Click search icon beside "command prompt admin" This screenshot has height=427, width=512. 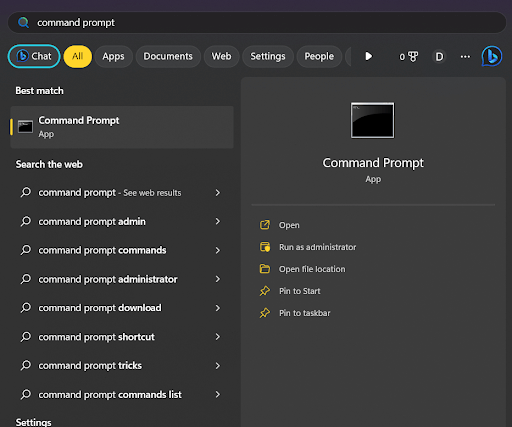(x=26, y=221)
